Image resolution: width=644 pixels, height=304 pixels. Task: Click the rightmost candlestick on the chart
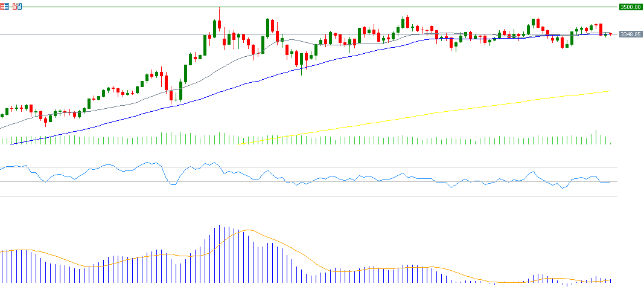[610, 34]
